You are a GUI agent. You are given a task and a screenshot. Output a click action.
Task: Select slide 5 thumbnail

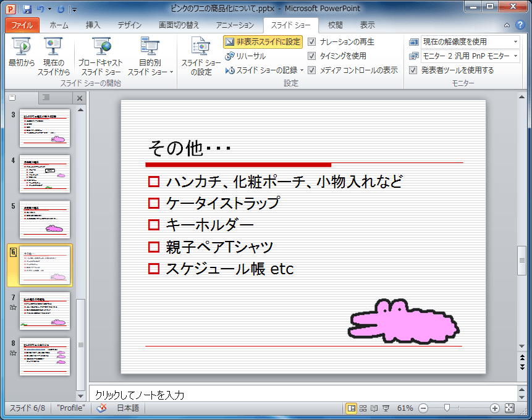pos(44,219)
